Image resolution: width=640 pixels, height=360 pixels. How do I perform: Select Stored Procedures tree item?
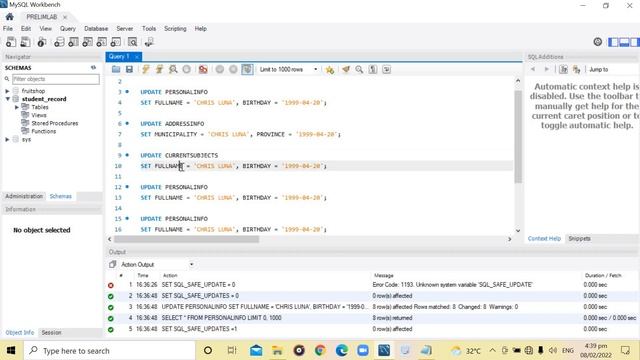[55, 123]
